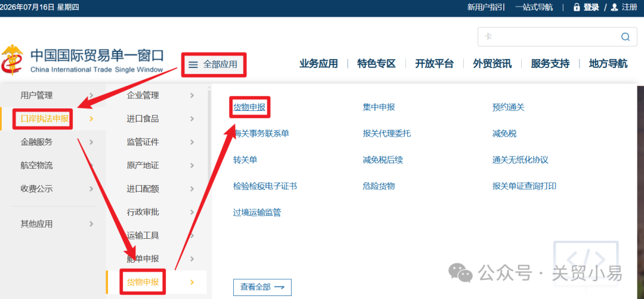
Task: Click the lock icon beside 登录
Action: [576, 7]
